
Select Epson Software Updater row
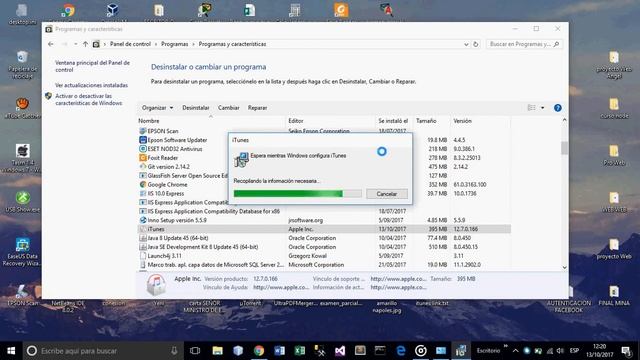(324, 140)
